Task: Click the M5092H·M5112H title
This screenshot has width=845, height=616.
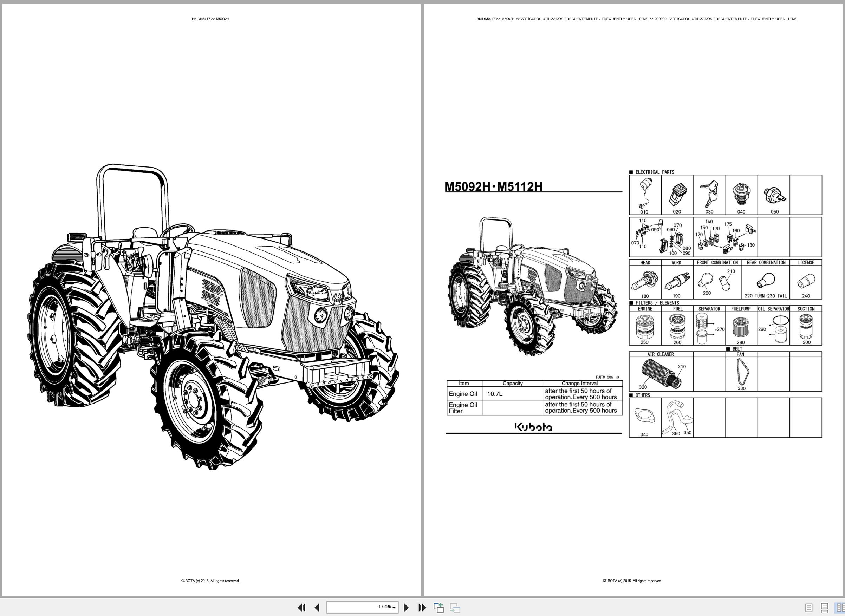Action: (493, 186)
